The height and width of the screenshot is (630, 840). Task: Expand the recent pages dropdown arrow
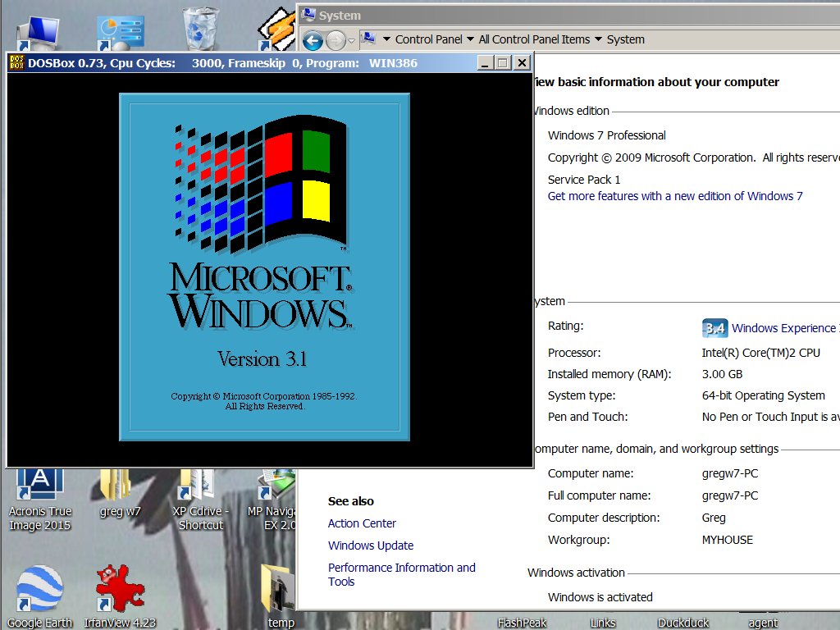pyautogui.click(x=351, y=40)
